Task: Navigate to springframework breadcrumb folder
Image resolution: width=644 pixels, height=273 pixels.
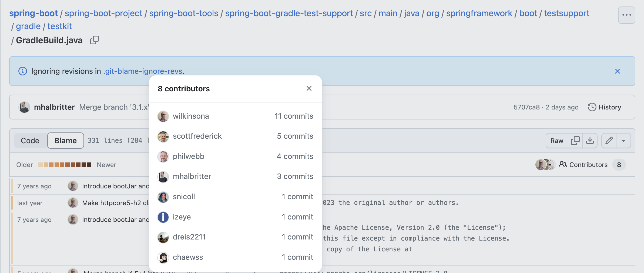Action: pyautogui.click(x=479, y=13)
